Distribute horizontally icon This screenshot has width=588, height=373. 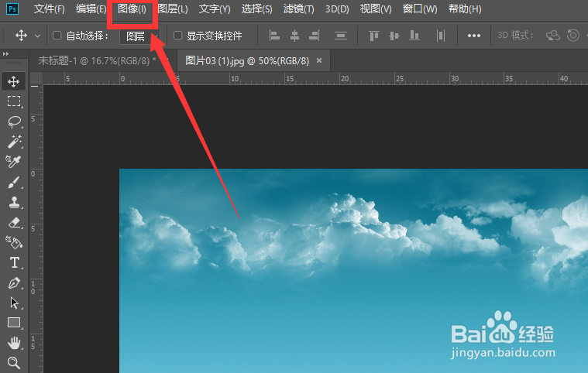click(441, 36)
